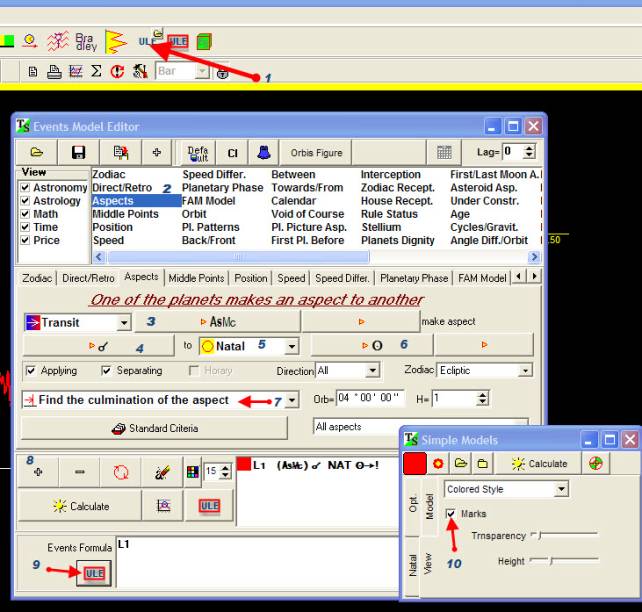642x612 pixels.
Task: Click the save floppy disk icon in Events Model Editor
Action: [78, 152]
